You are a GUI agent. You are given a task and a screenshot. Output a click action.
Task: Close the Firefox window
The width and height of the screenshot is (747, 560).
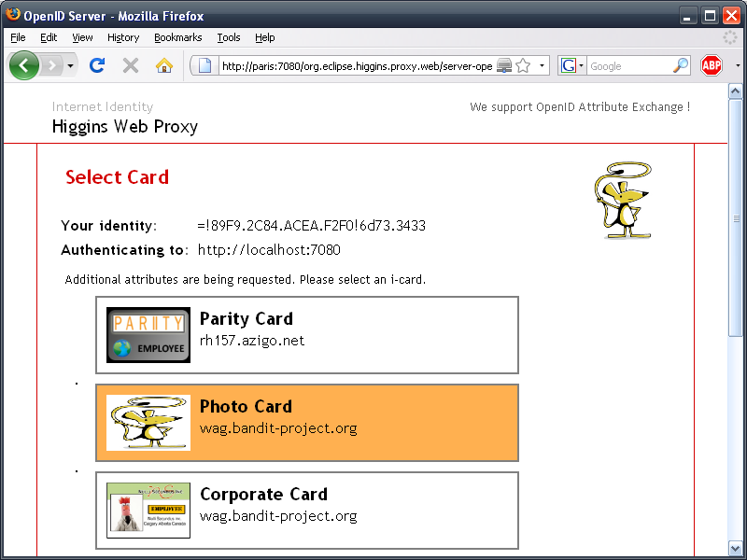pyautogui.click(x=732, y=16)
